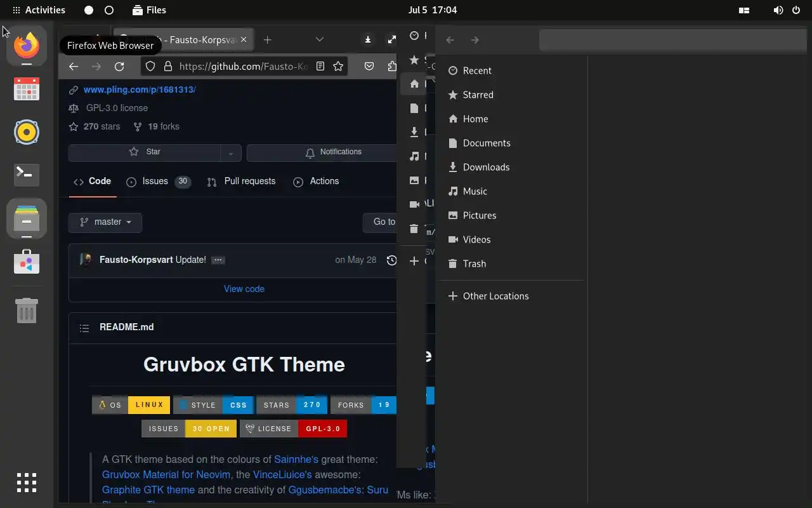Launch the Software store dock icon

(27, 262)
